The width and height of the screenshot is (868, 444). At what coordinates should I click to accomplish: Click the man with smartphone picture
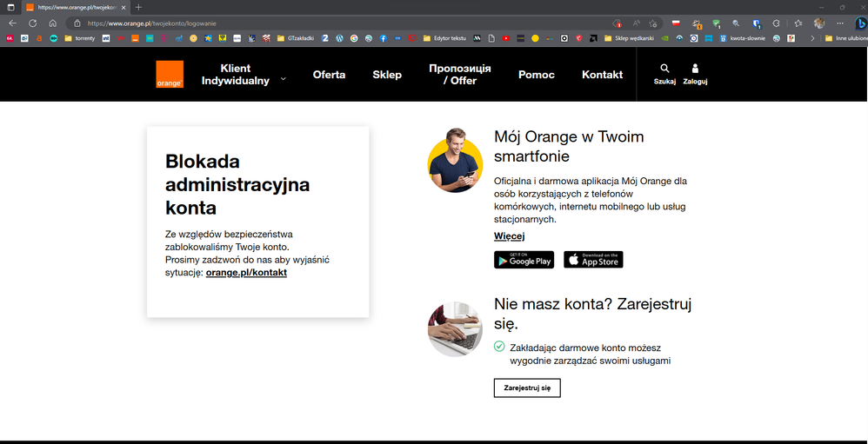455,161
